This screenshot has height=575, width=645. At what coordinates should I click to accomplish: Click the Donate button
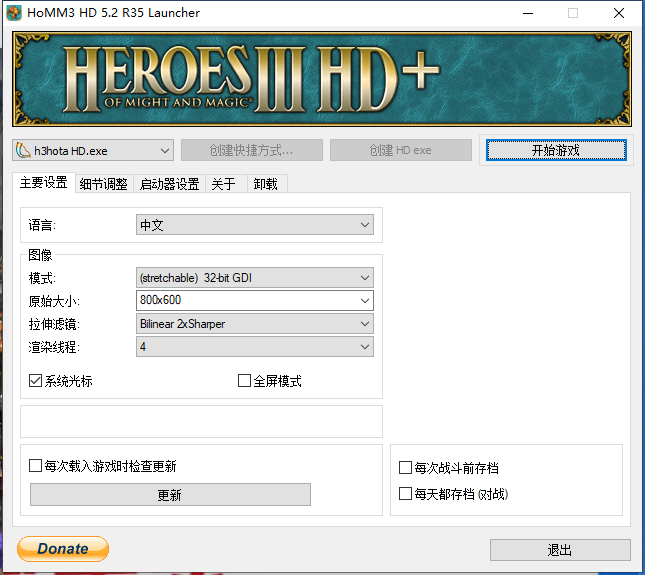pyautogui.click(x=63, y=549)
